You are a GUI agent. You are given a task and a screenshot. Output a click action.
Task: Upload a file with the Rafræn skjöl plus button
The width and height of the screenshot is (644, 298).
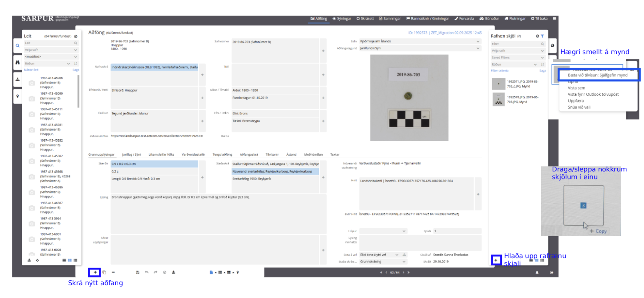tap(496, 260)
